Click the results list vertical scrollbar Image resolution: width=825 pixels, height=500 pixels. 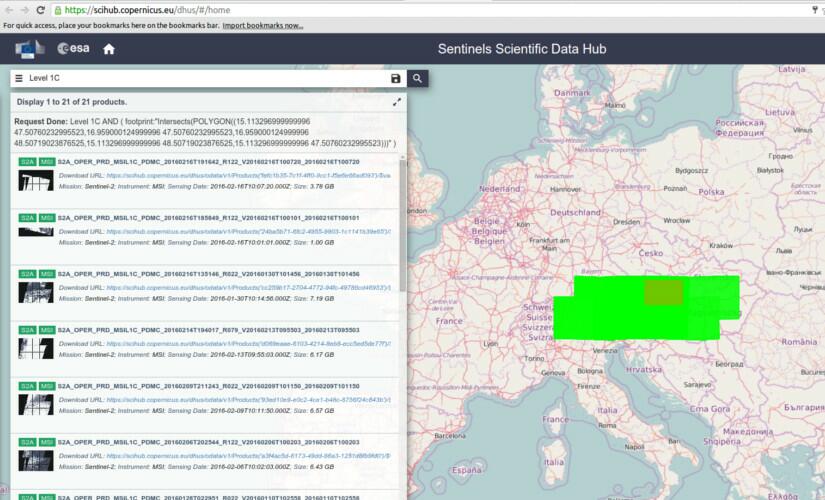(x=403, y=226)
